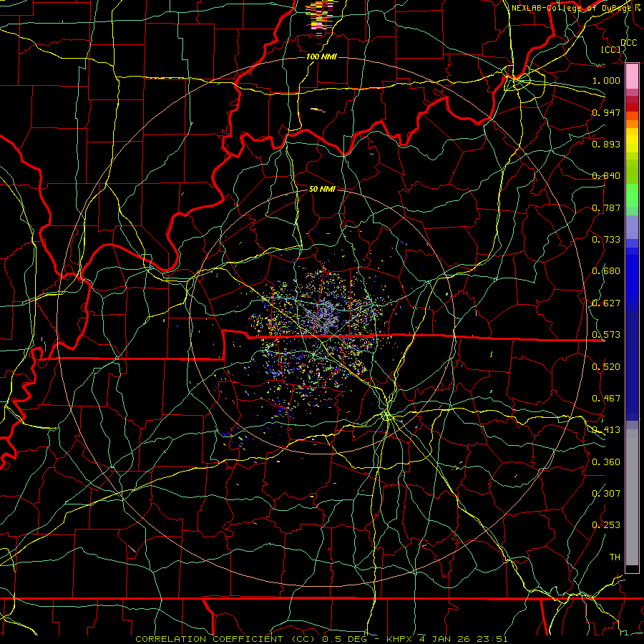The width and height of the screenshot is (644, 644).
Task: Select the 0.787 scale value
Action: click(x=606, y=208)
